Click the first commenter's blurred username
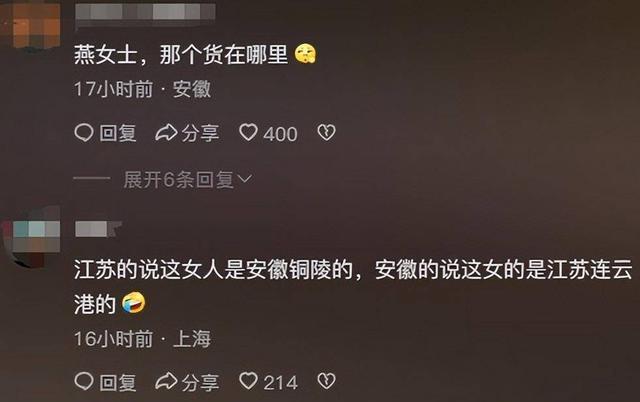640x402 pixels. tap(145, 12)
